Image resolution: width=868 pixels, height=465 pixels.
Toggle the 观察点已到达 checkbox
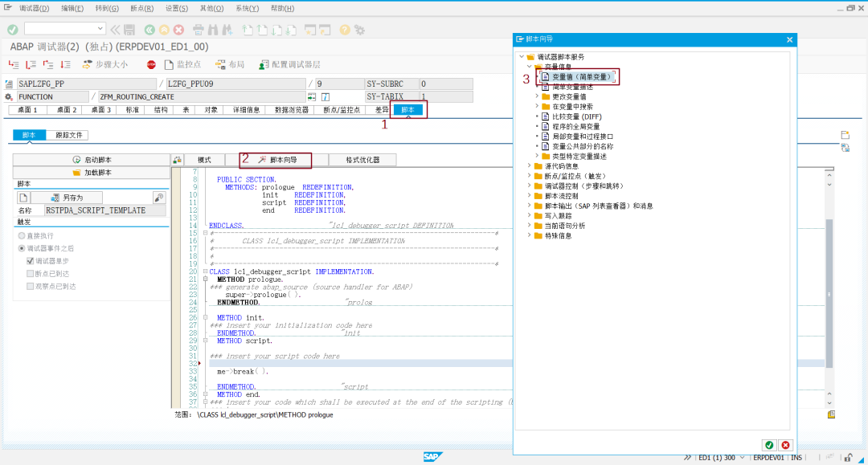point(31,287)
